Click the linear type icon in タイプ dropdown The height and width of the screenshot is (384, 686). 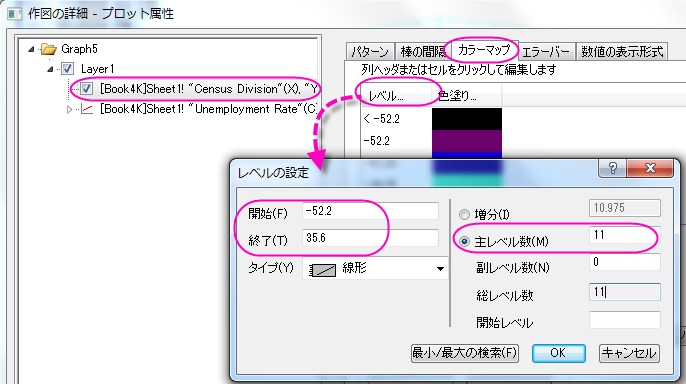pyautogui.click(x=322, y=270)
